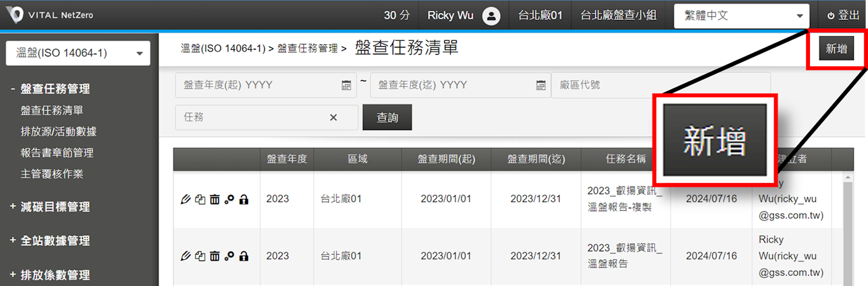The height and width of the screenshot is (286, 868).
Task: Delete the first row 溫盤報告-複製 task
Action: pyautogui.click(x=215, y=199)
